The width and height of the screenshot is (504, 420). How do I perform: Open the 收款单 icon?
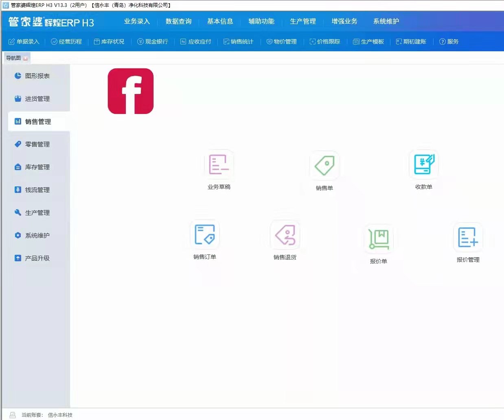point(424,164)
